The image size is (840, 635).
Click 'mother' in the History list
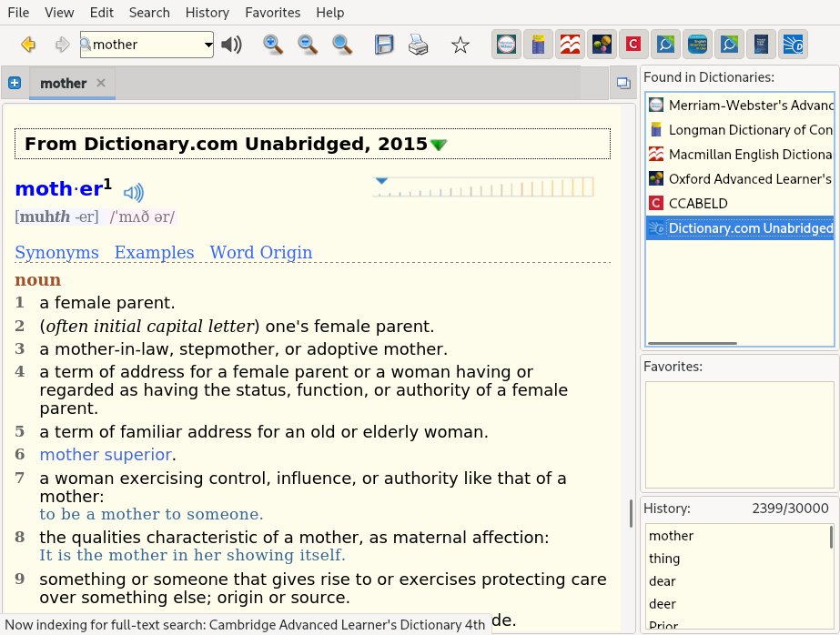coord(672,536)
